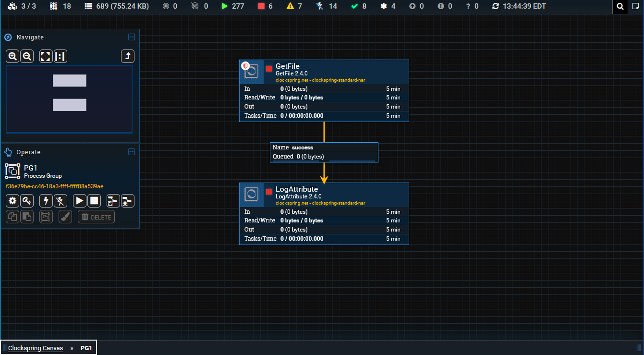Image resolution: width=644 pixels, height=355 pixels.
Task: Select the PG1 breadcrumb entry
Action: [x=86, y=348]
